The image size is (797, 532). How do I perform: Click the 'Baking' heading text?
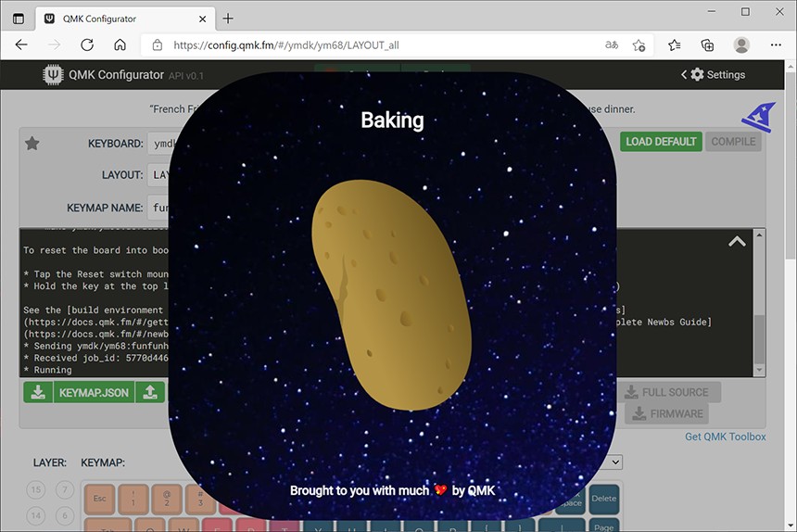point(392,120)
